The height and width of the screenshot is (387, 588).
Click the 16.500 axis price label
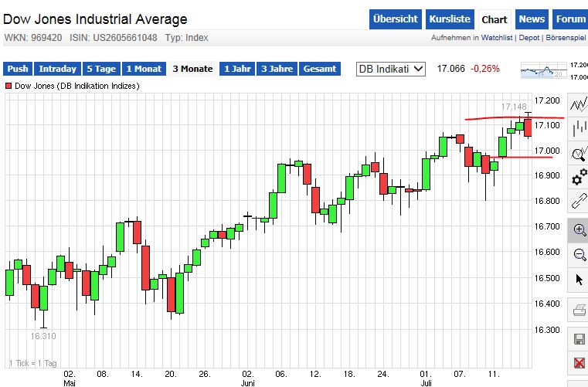click(547, 278)
